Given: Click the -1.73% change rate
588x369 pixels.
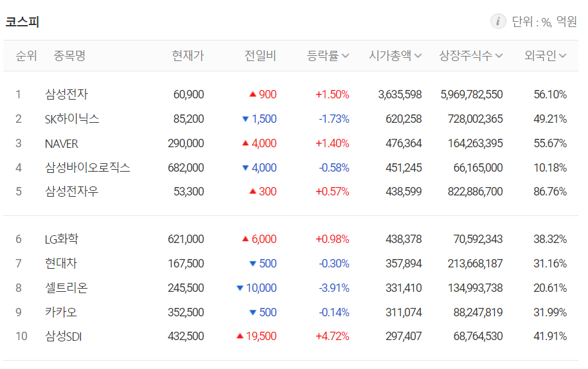Looking at the screenshot, I should [x=334, y=119].
